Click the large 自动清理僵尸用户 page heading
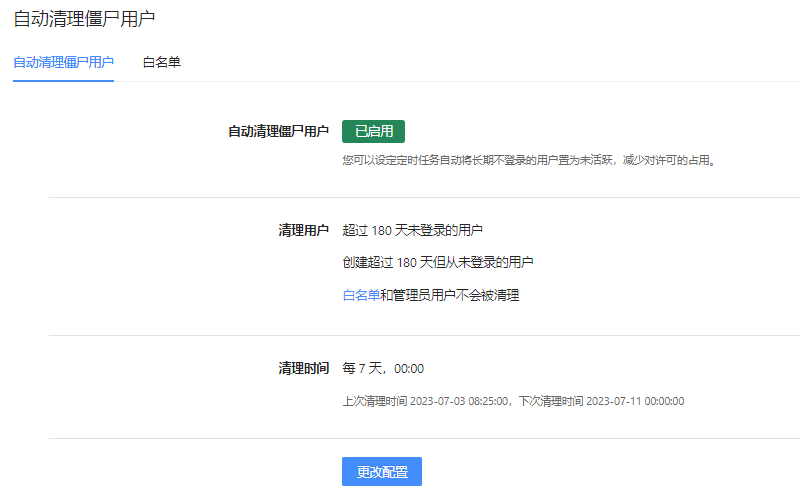The width and height of the screenshot is (800, 494). [x=84, y=18]
